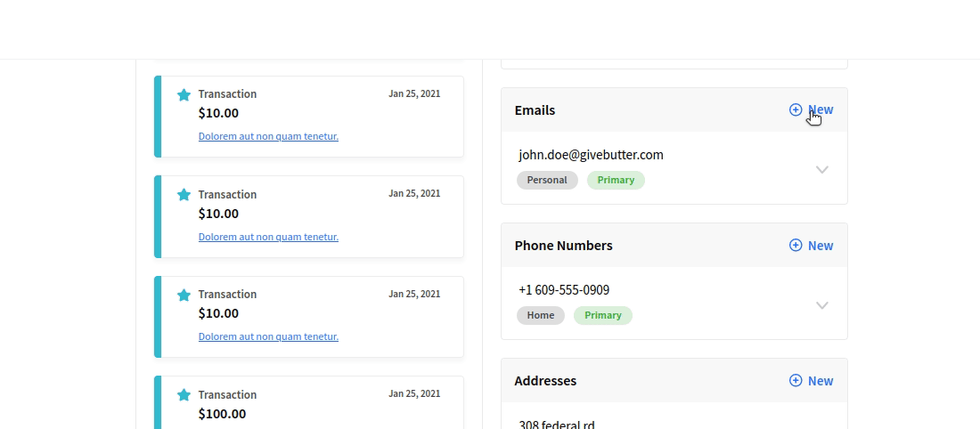Click the Personal tag on the email
980x429 pixels.
tap(547, 180)
